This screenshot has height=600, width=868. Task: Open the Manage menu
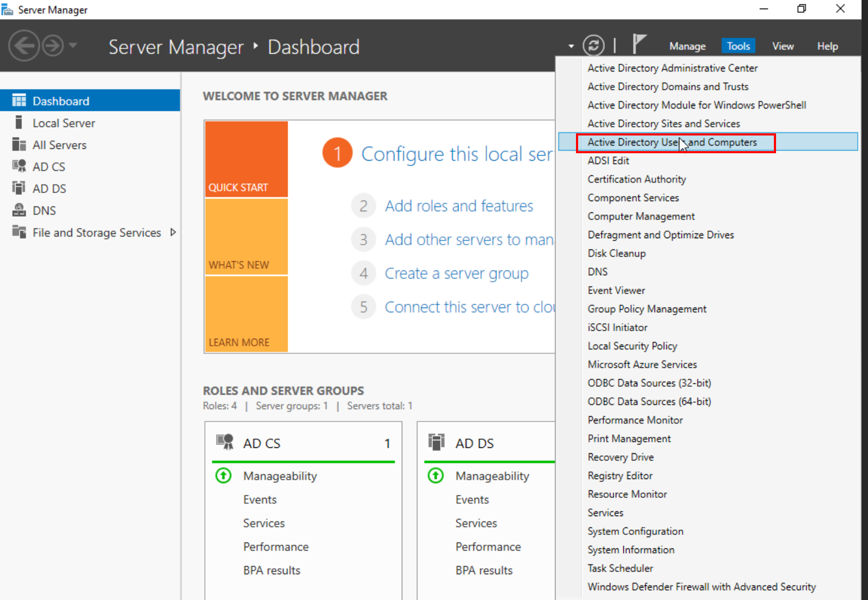(687, 46)
